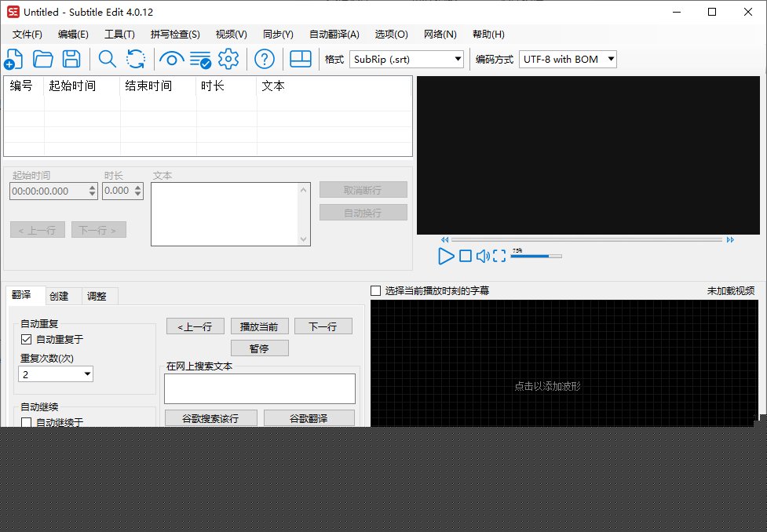Expand the 重复次数 dropdown showing 2
Viewport: 767px width, 532px height.
[56, 374]
